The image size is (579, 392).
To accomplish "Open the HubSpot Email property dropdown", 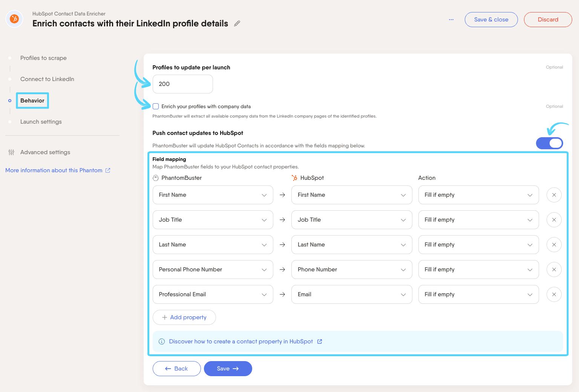I will click(352, 294).
